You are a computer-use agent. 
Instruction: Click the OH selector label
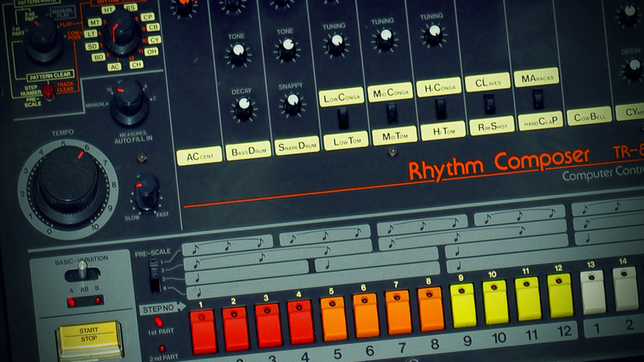[151, 51]
